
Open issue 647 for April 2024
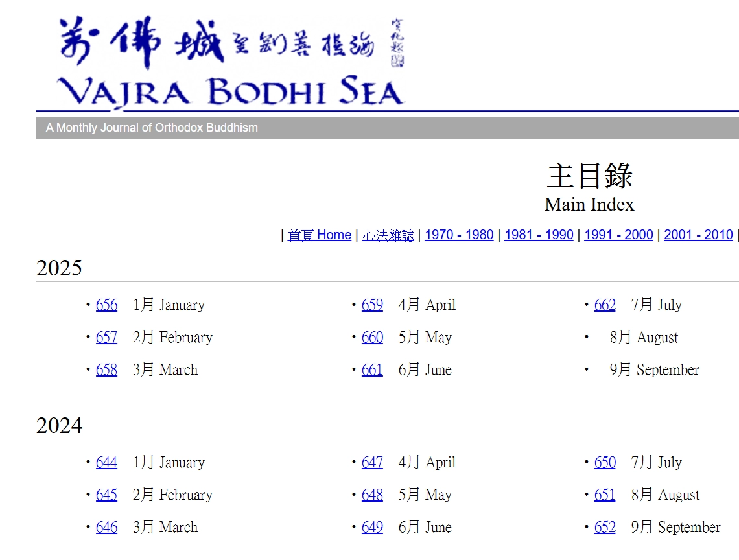point(372,463)
